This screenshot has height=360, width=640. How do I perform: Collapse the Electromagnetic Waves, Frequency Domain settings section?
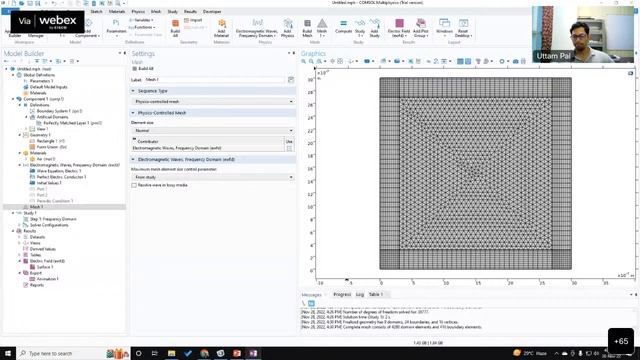133,160
